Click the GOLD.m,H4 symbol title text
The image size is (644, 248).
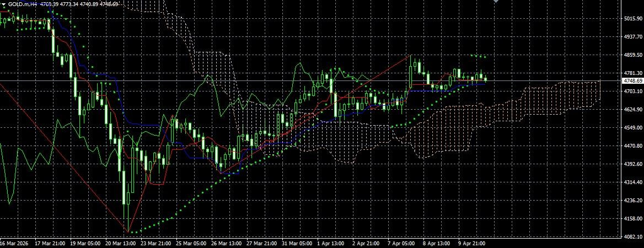point(22,4)
